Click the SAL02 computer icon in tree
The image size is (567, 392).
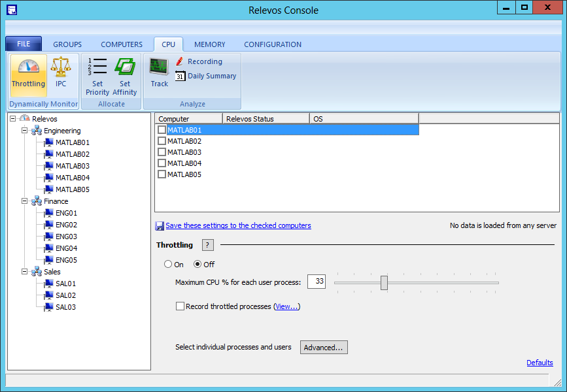[x=48, y=295]
